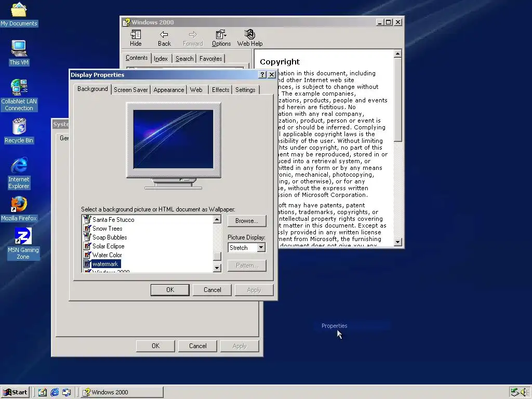Launch Internet Explorer from quick launch
The image size is (532, 399).
coord(54,392)
